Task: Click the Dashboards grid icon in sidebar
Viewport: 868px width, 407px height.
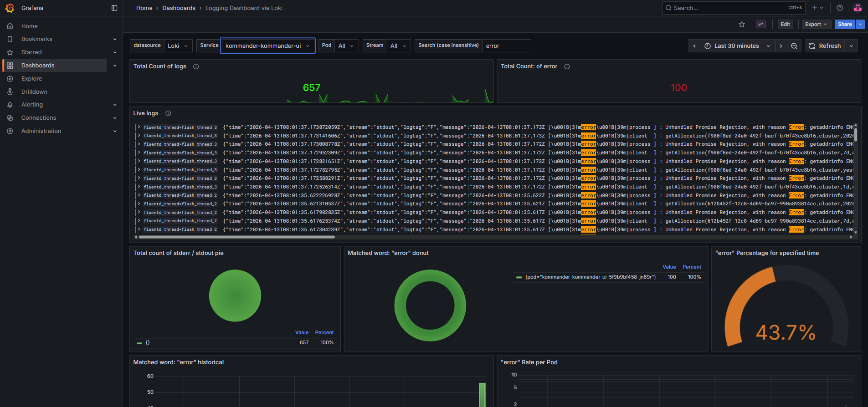Action: point(10,66)
